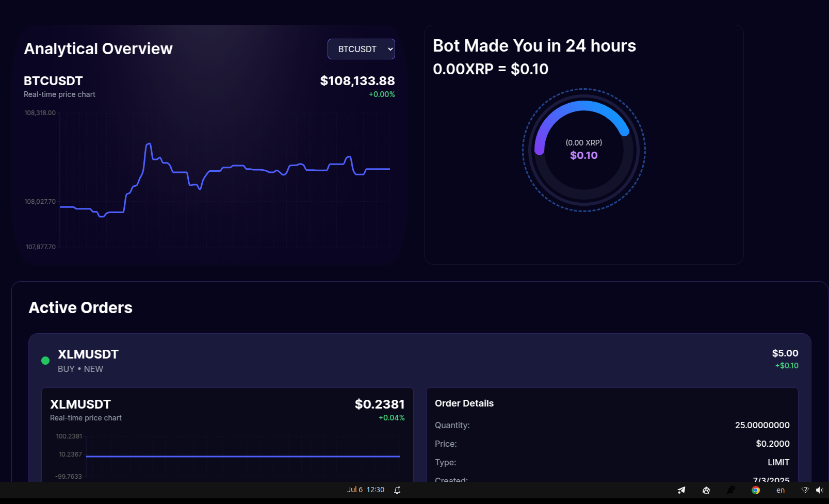Click the XLMUSDT flat price line chart
The width and height of the screenshot is (829, 504).
pos(242,456)
